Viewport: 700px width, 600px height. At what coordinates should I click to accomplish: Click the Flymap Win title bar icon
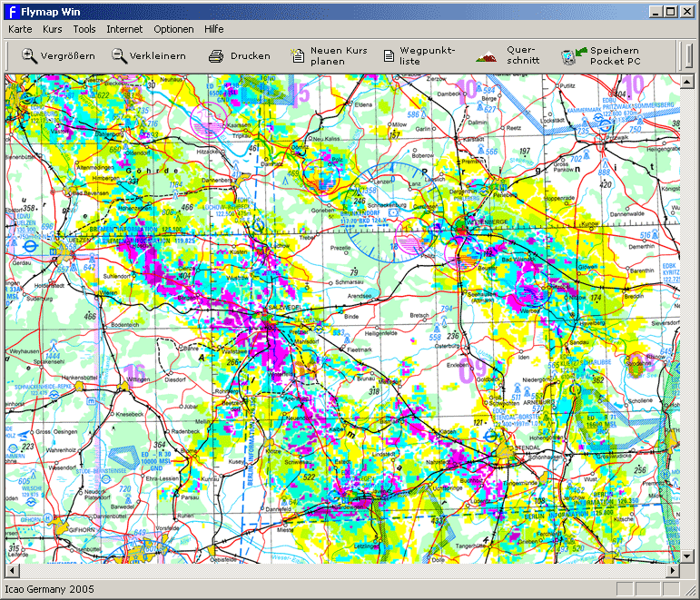point(13,12)
